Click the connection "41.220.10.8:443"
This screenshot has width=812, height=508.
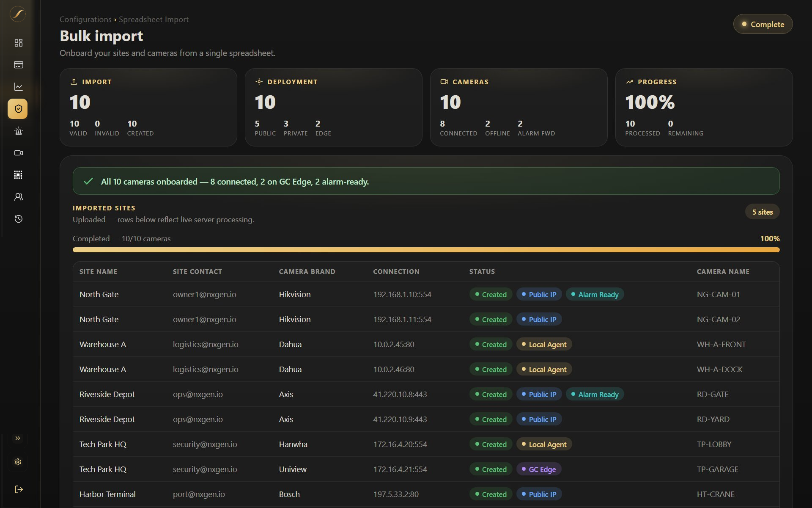pos(400,394)
